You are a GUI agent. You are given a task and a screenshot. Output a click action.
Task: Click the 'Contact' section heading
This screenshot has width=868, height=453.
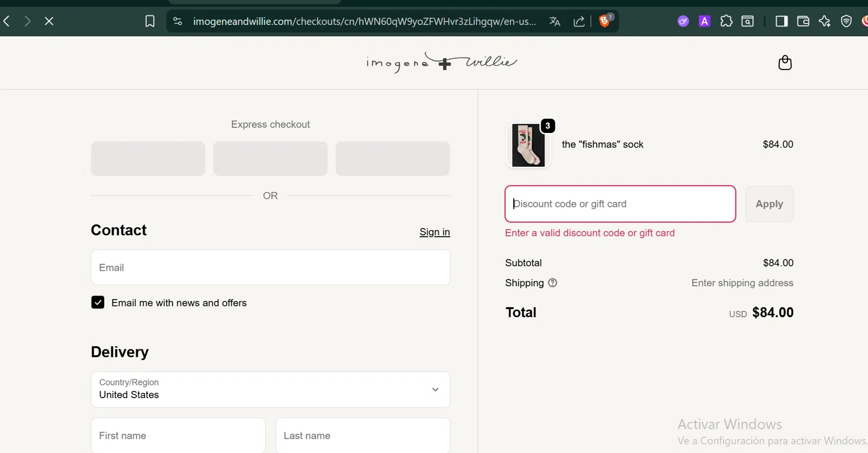(119, 230)
